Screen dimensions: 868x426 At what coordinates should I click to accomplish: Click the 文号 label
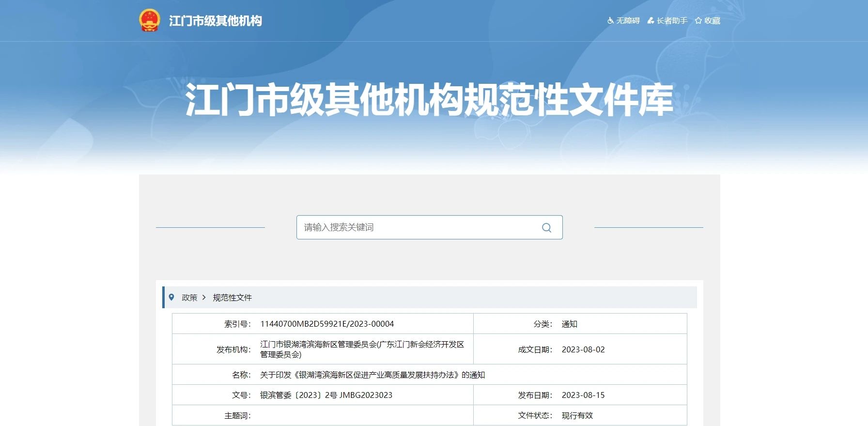pyautogui.click(x=241, y=395)
